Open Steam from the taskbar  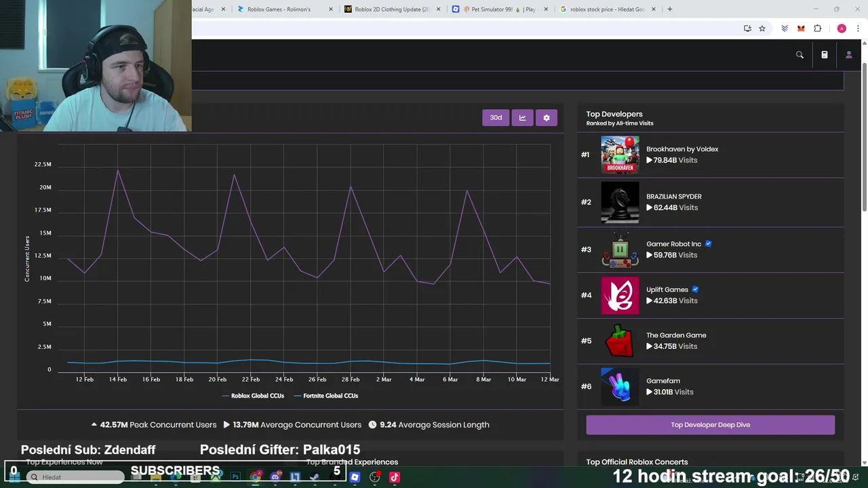coord(315,477)
